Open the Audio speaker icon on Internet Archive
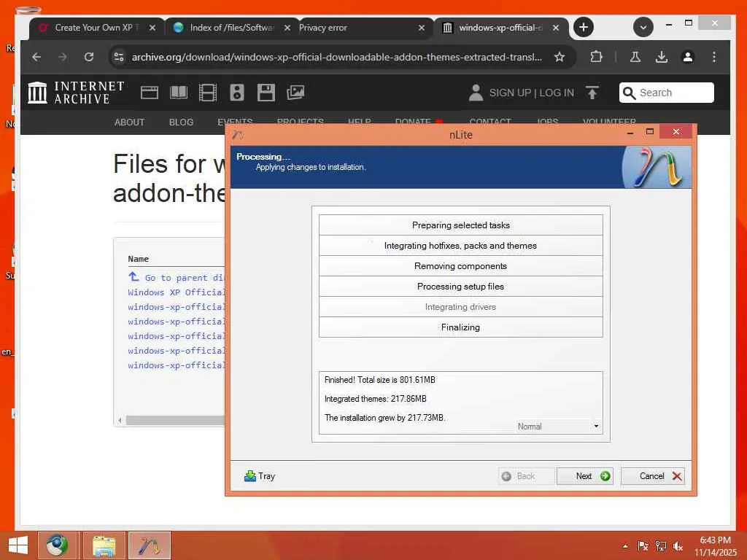Screen dimensions: 747x560 pyautogui.click(x=237, y=93)
